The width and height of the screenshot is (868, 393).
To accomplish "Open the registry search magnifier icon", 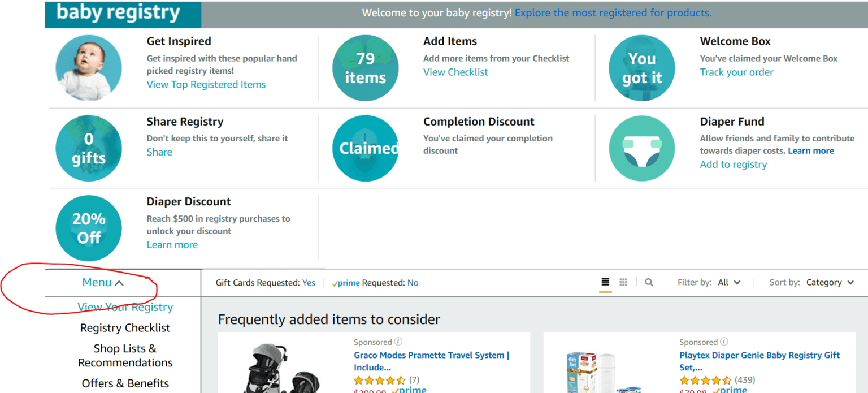I will 648,282.
